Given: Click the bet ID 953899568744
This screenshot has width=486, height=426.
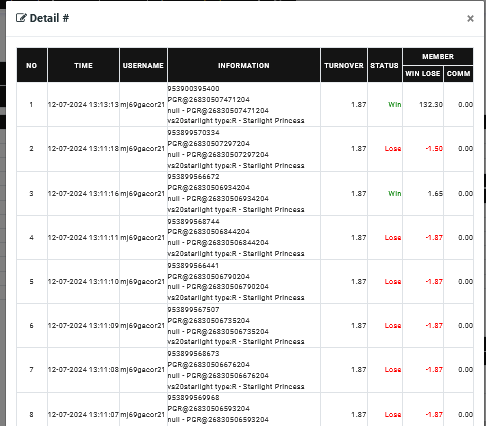Looking at the screenshot, I should click(x=193, y=221).
